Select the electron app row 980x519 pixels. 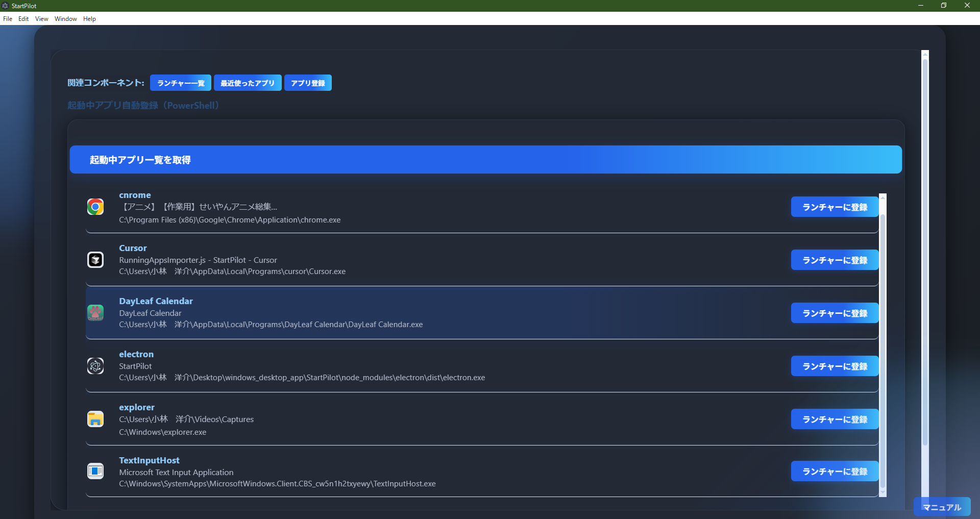tap(408, 366)
